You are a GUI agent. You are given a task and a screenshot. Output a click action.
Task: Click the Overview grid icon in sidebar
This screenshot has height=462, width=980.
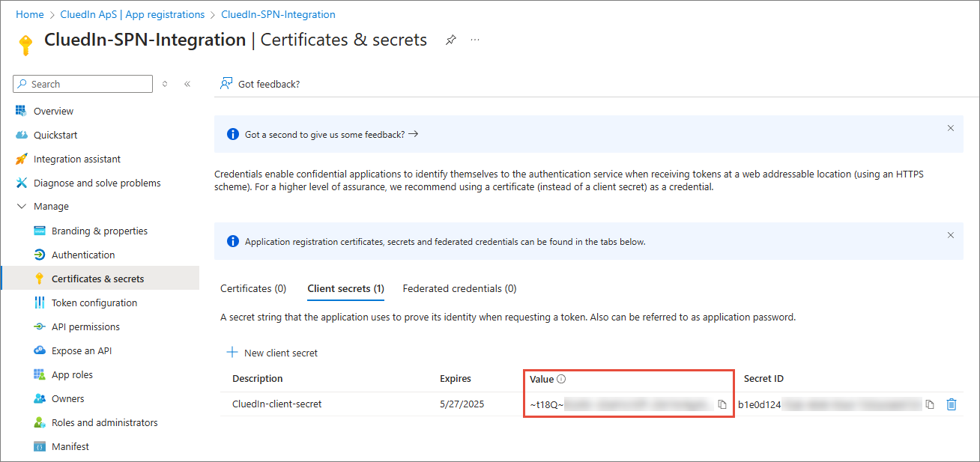coord(21,111)
